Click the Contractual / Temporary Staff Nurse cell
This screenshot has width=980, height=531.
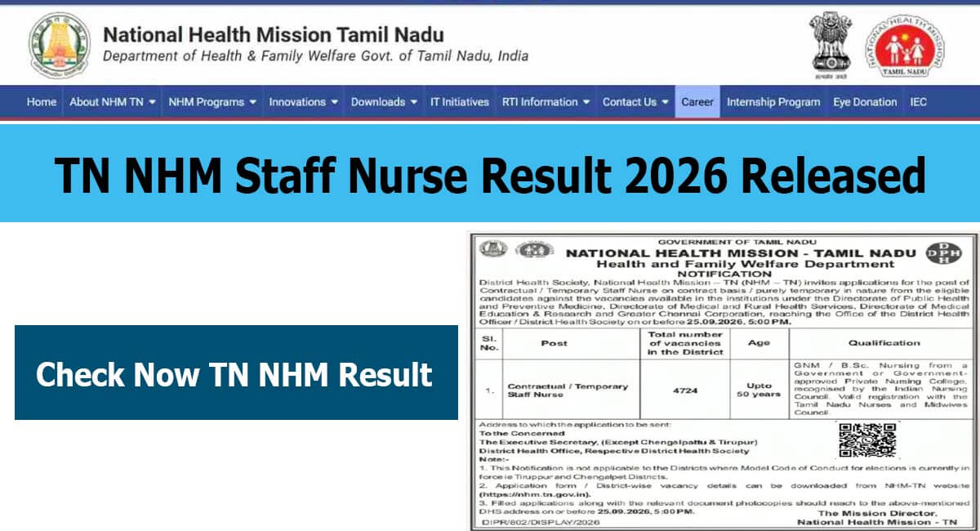click(x=571, y=390)
